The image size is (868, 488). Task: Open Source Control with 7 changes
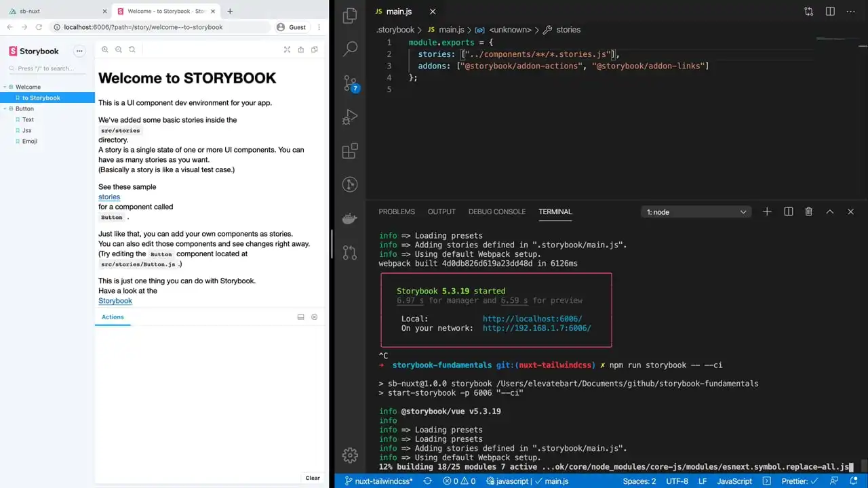click(x=350, y=83)
